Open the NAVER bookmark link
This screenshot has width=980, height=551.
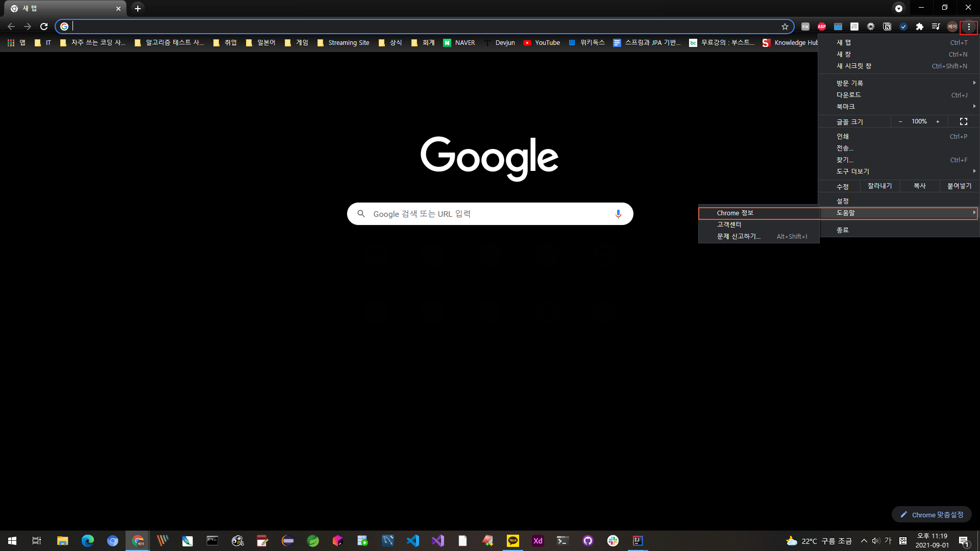pos(459,43)
